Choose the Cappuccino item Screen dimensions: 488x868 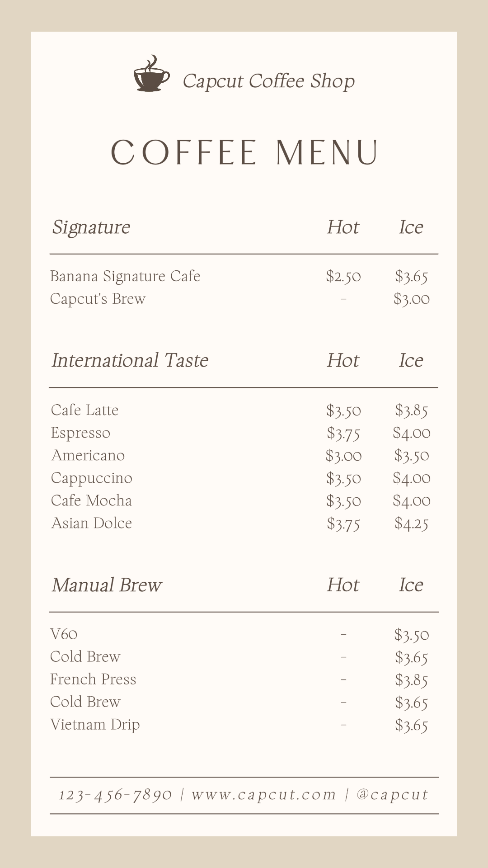click(x=92, y=478)
